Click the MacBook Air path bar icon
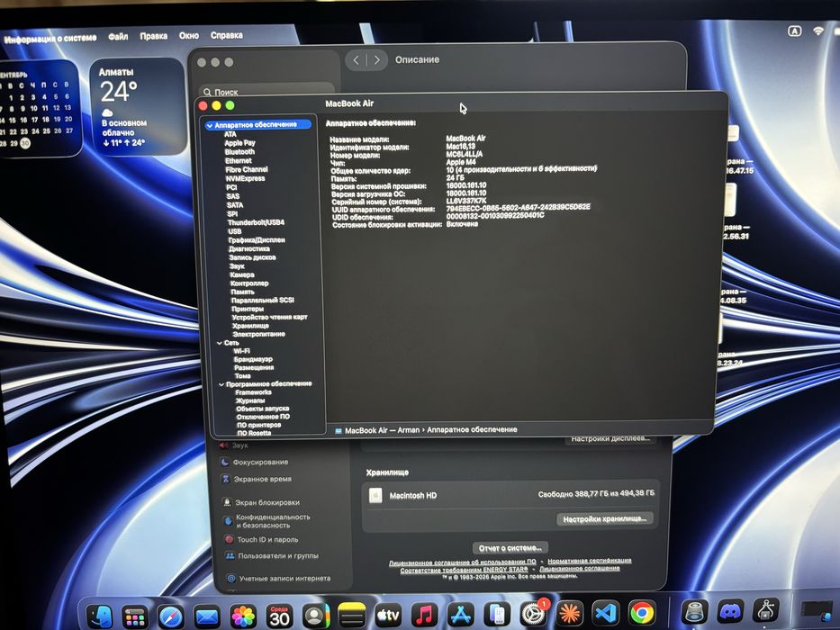 [339, 431]
